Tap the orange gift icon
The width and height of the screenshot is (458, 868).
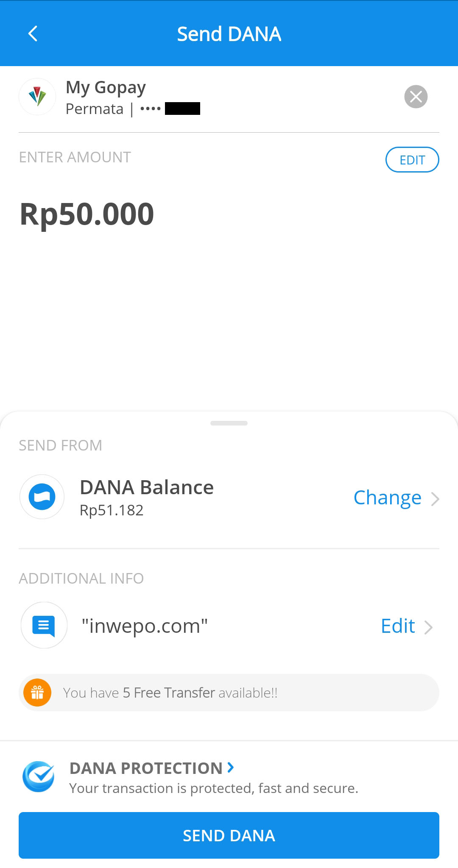click(37, 693)
